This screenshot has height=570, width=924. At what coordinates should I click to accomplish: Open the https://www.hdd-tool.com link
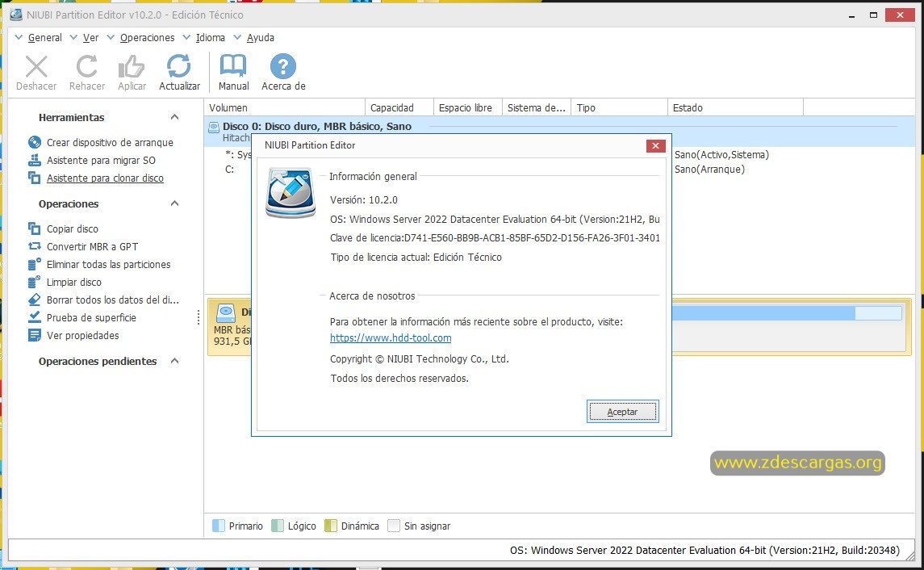coord(391,337)
